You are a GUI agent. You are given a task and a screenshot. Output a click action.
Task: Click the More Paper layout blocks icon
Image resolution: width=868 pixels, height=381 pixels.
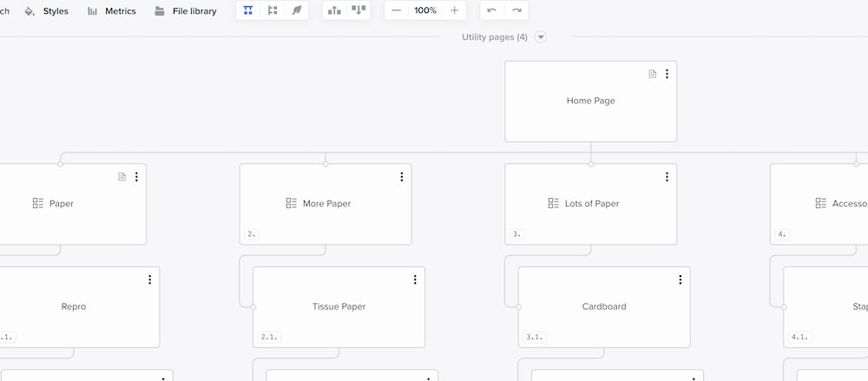point(291,203)
